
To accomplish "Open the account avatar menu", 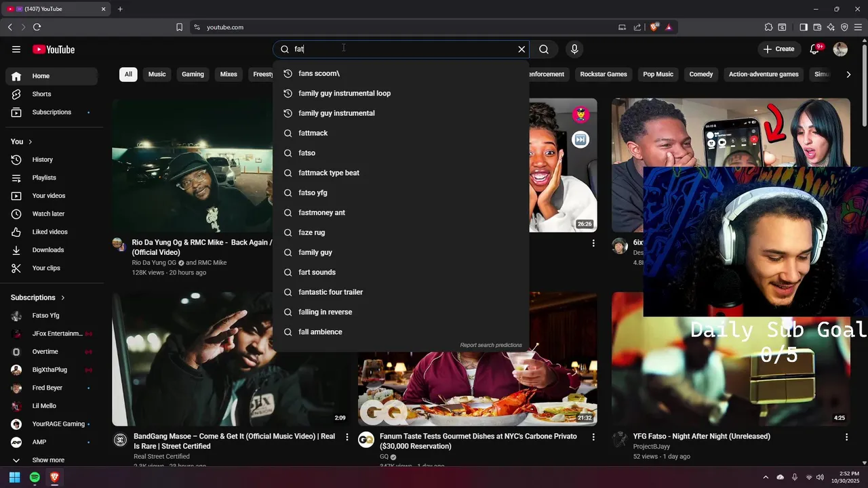I will click(x=840, y=49).
